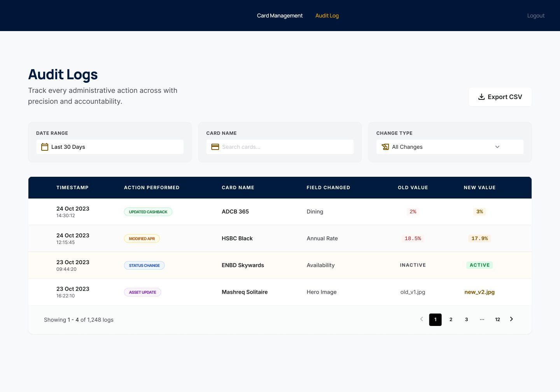Viewport: 560px width, 392px height.
Task: Click the change type filter icon
Action: pos(385,147)
